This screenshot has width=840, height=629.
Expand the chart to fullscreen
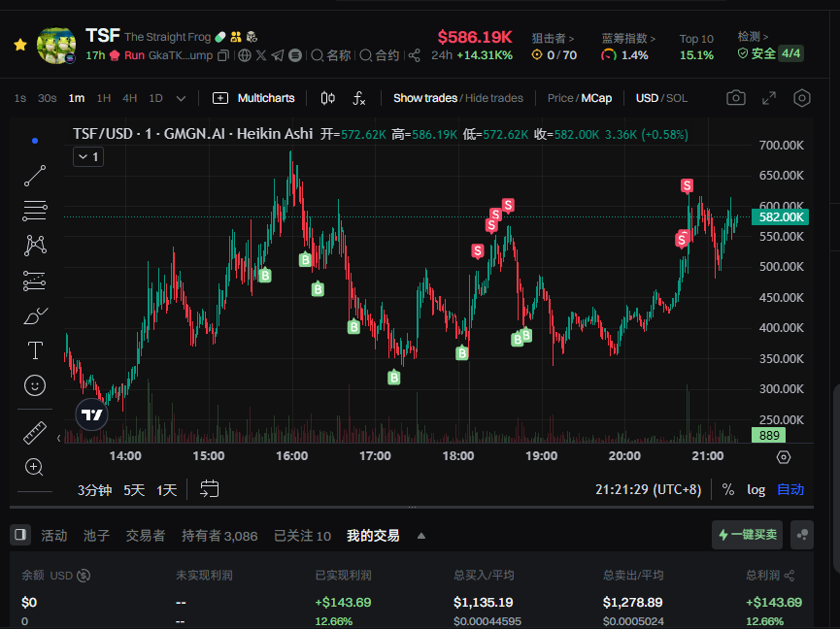coord(769,98)
